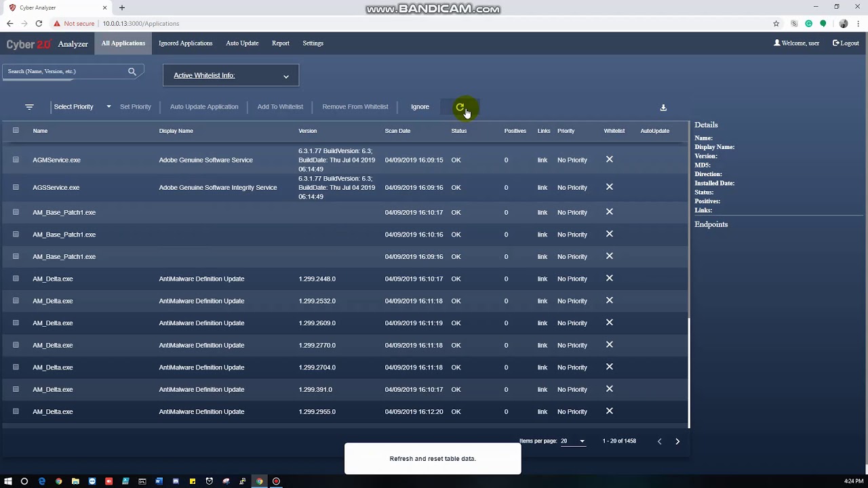
Task: Click the Logout icon link
Action: point(846,43)
